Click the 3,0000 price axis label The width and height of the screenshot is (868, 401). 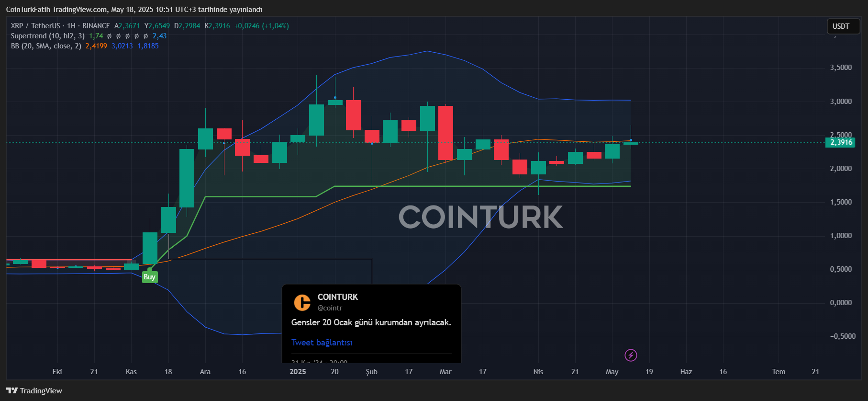tap(841, 102)
